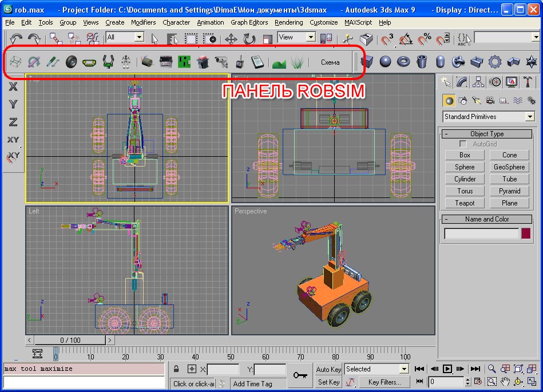This screenshot has width=543, height=392.
Task: Click the RobSim camera sensor icon
Action: tap(221, 62)
